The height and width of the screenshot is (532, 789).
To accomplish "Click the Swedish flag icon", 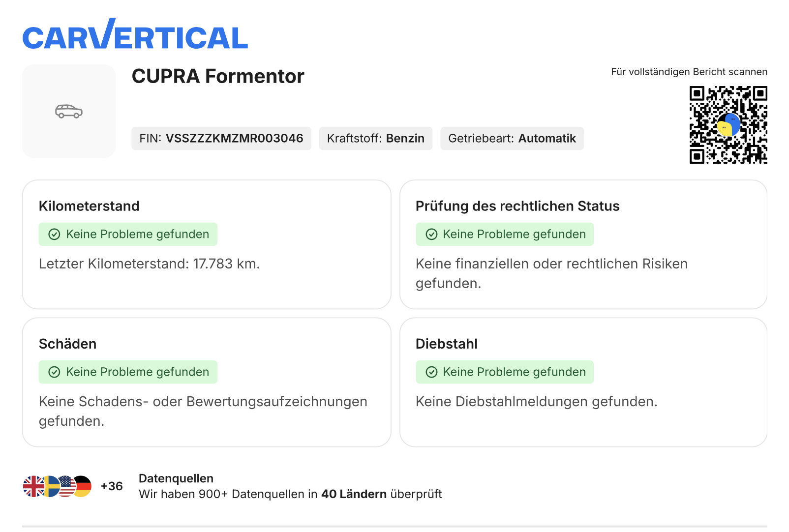I will pyautogui.click(x=51, y=486).
